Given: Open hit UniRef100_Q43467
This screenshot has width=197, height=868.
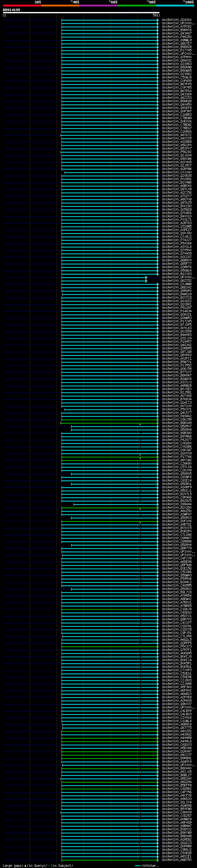Looking at the screenshot, I should click(x=177, y=33).
